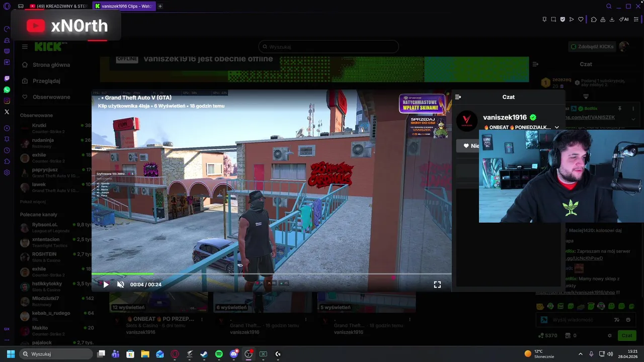644x362 pixels.
Task: Collapse the main chat panel arrow
Action: [535, 64]
